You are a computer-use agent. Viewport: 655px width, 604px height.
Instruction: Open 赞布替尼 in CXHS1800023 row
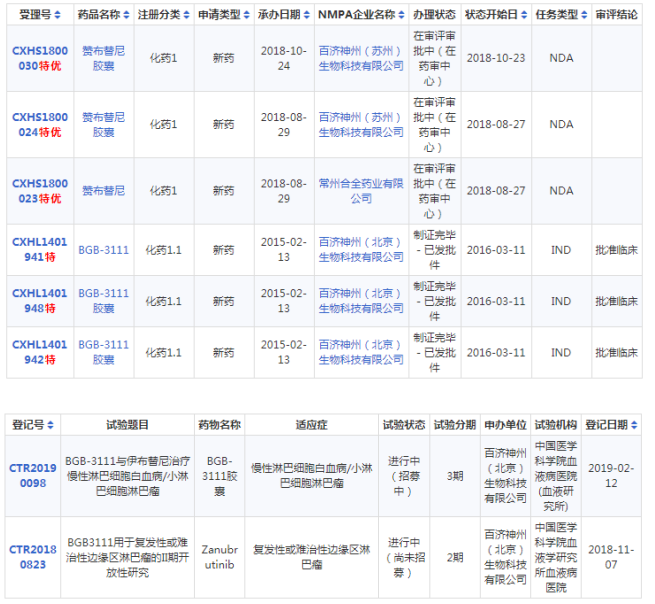(x=104, y=191)
